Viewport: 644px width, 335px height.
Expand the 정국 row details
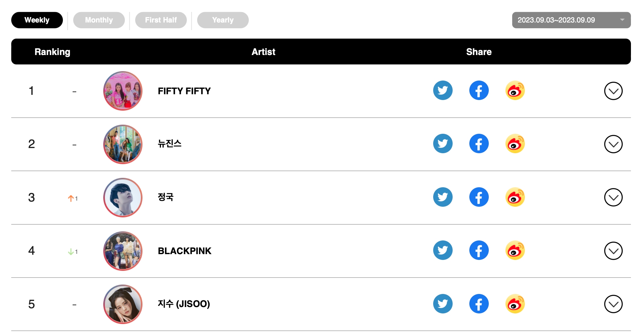tap(613, 198)
